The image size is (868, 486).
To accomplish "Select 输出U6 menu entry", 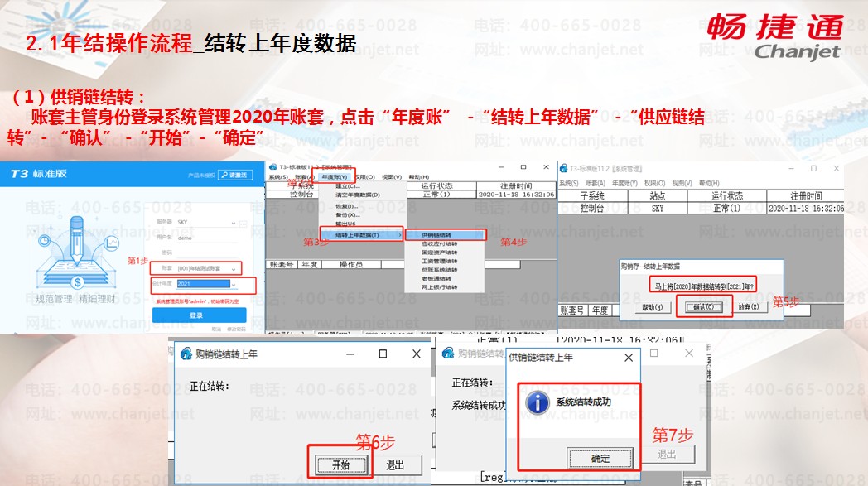I will click(x=345, y=224).
